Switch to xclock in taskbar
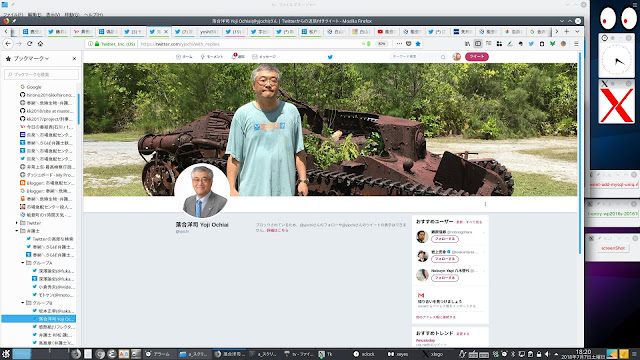Viewport: 640px width, 360px height. (x=364, y=354)
